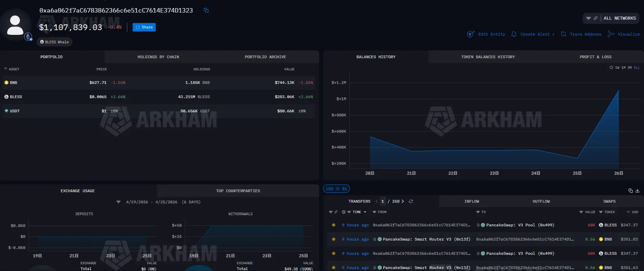Screen dimensions: 644x271
Task: Copy the wallet address with the copy icon
Action: (x=206, y=10)
